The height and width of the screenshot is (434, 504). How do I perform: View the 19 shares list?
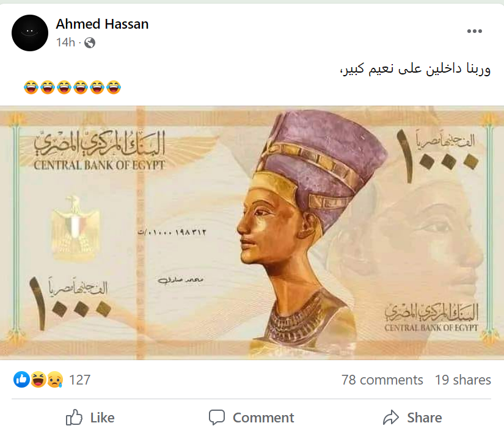pyautogui.click(x=463, y=380)
